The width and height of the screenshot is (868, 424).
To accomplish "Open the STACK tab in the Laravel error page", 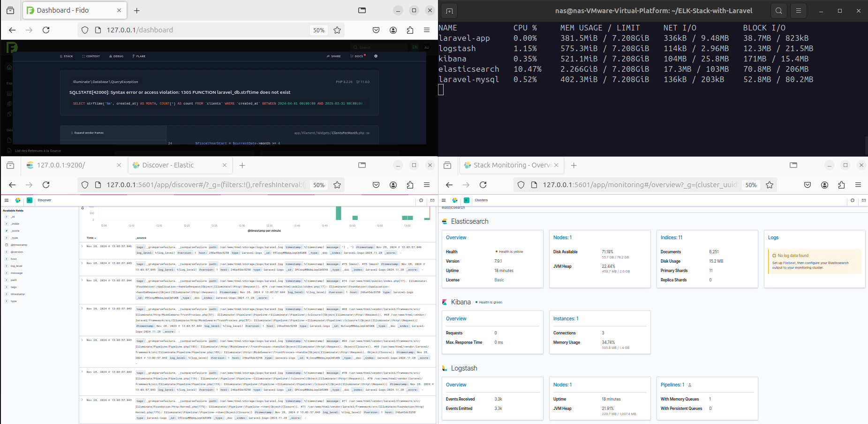I will 66,56.
